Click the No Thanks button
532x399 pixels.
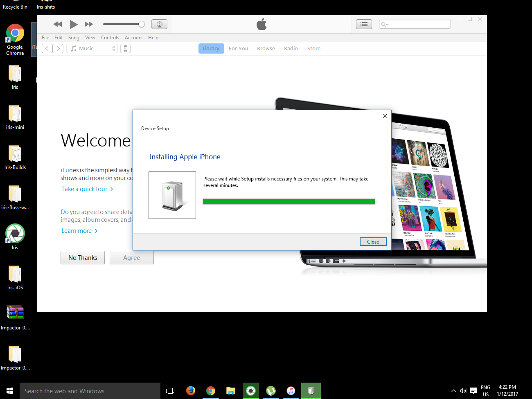[83, 258]
